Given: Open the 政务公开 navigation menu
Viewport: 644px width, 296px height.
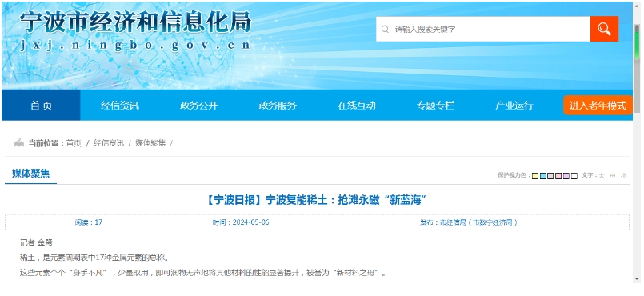Looking at the screenshot, I should 198,106.
